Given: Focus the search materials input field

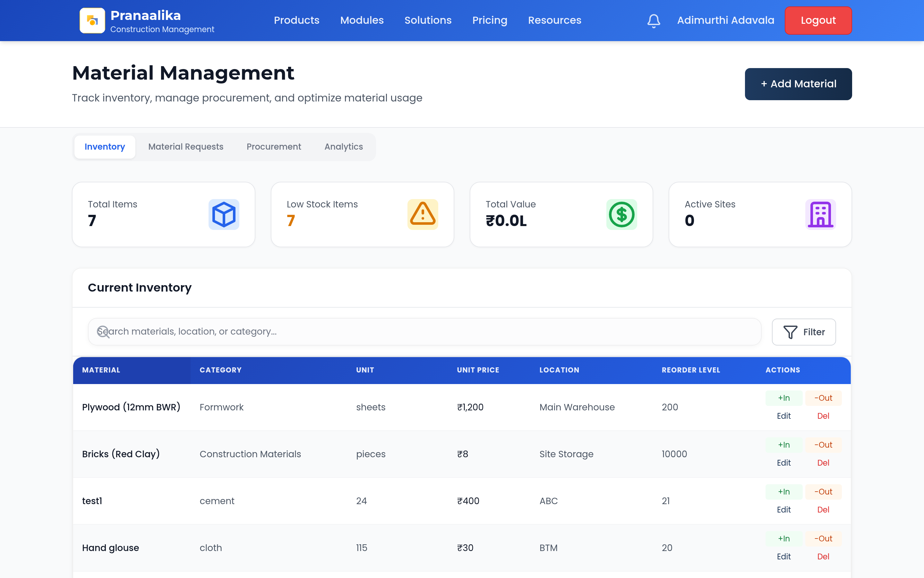Looking at the screenshot, I should click(x=424, y=331).
